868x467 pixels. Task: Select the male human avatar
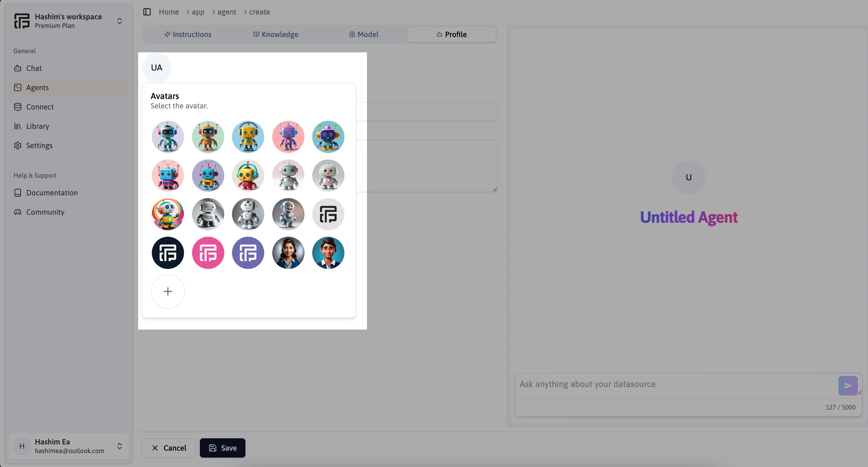tap(328, 253)
